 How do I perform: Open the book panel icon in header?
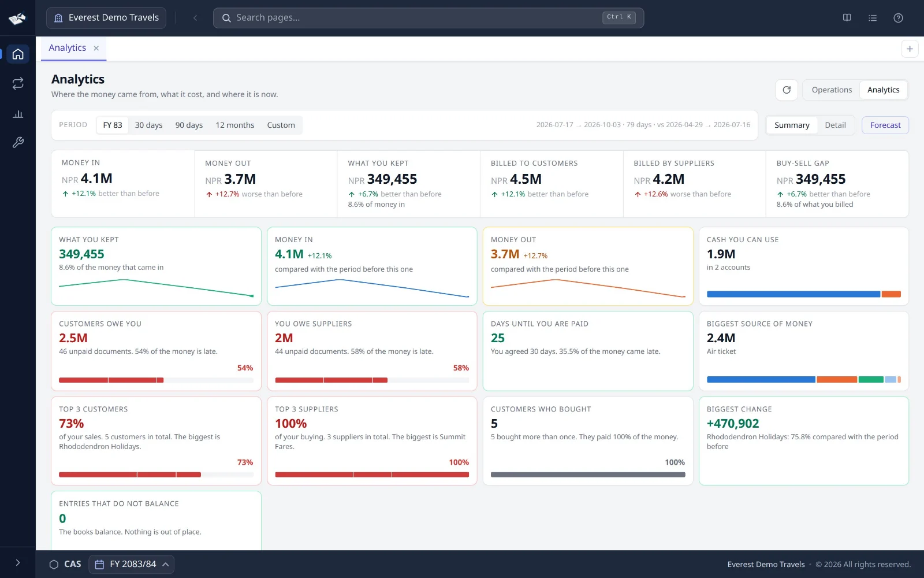pos(847,18)
